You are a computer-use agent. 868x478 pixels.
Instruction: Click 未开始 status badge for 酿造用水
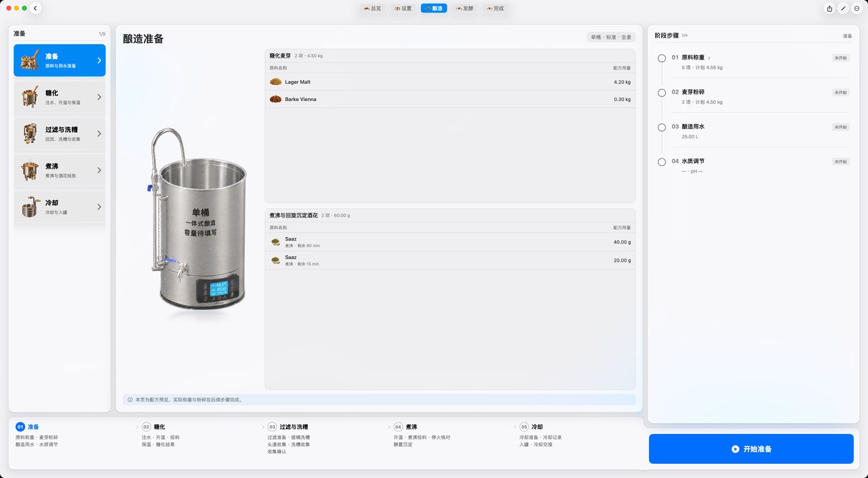(841, 127)
